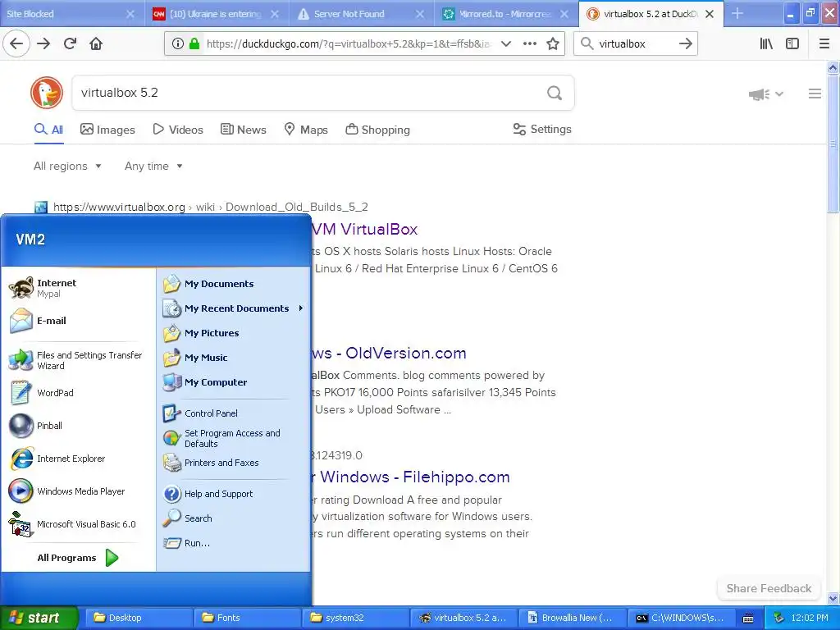Expand dropdown next to megaphone icon
This screenshot has width=840, height=630.
point(779,94)
